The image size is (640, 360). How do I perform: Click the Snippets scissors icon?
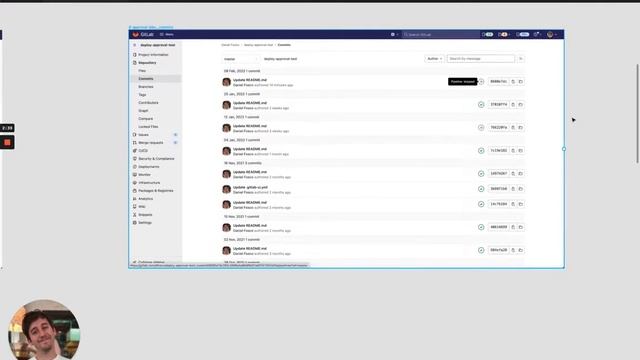(135, 215)
